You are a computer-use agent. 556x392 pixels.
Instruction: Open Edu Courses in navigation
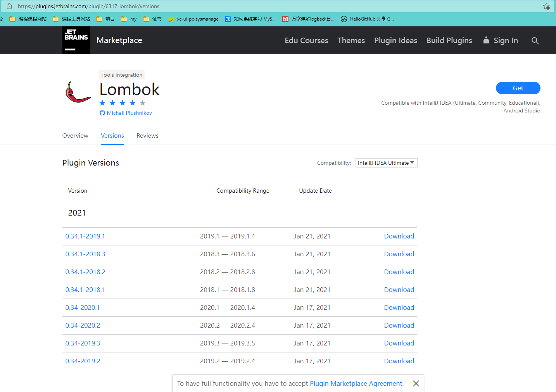[x=306, y=40]
